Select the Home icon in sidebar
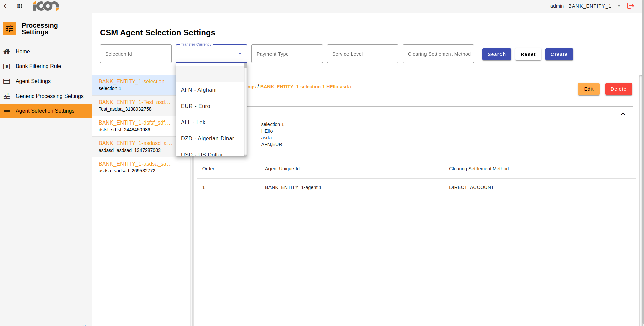This screenshot has width=644, height=326. pos(7,51)
